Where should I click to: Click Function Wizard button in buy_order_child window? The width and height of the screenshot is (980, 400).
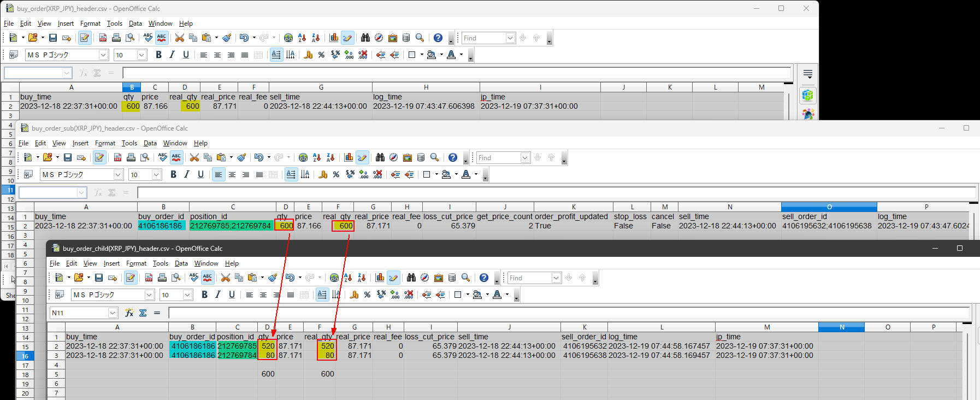129,313
